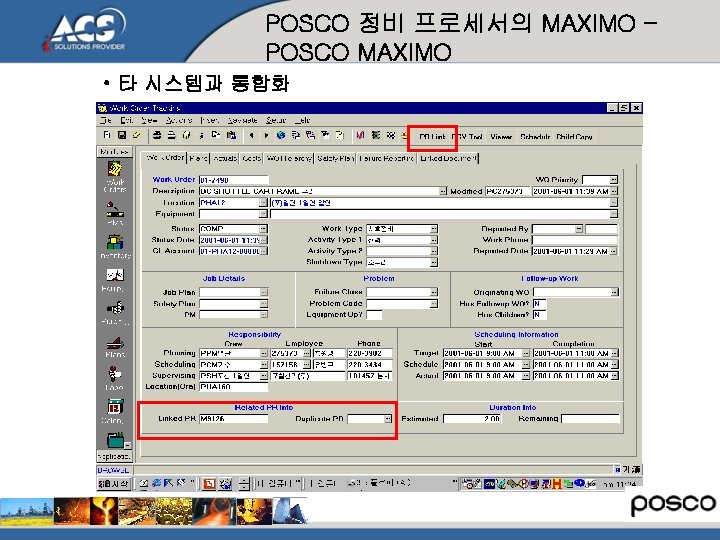Open the Inventory module icon
The image size is (720, 540).
[x=115, y=242]
